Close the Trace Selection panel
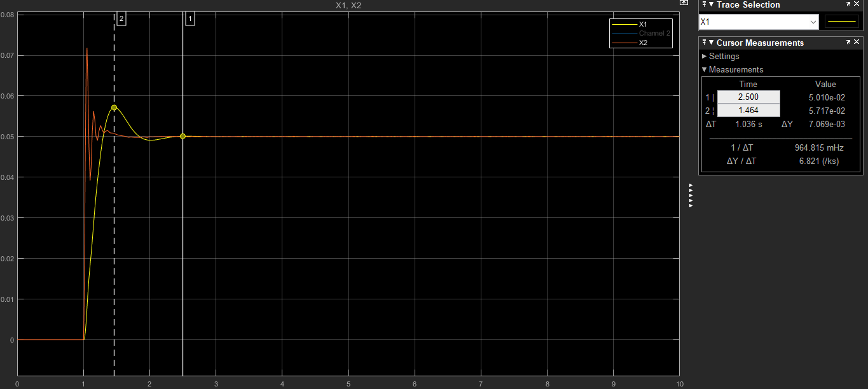 tap(857, 5)
